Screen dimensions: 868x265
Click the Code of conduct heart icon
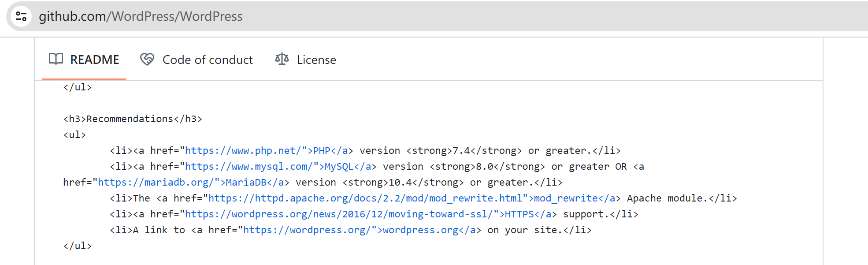pyautogui.click(x=147, y=59)
